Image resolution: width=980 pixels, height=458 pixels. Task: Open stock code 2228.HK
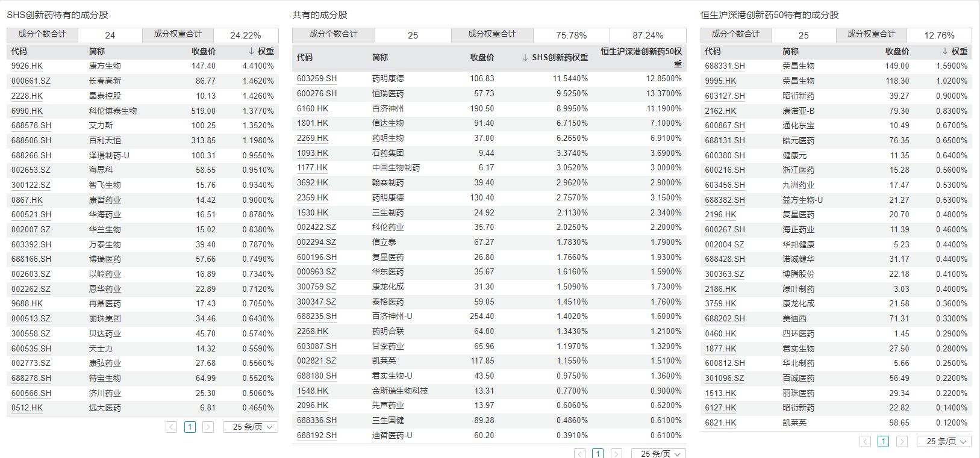pos(27,96)
